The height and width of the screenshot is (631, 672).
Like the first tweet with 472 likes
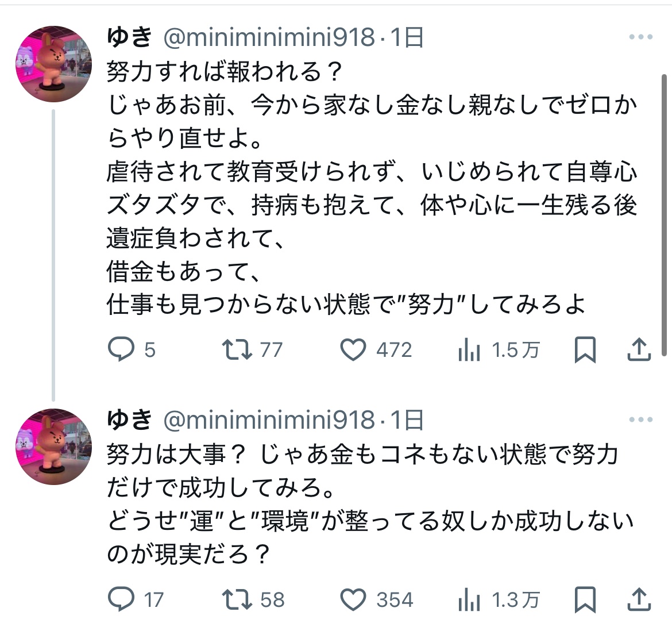[x=354, y=349]
